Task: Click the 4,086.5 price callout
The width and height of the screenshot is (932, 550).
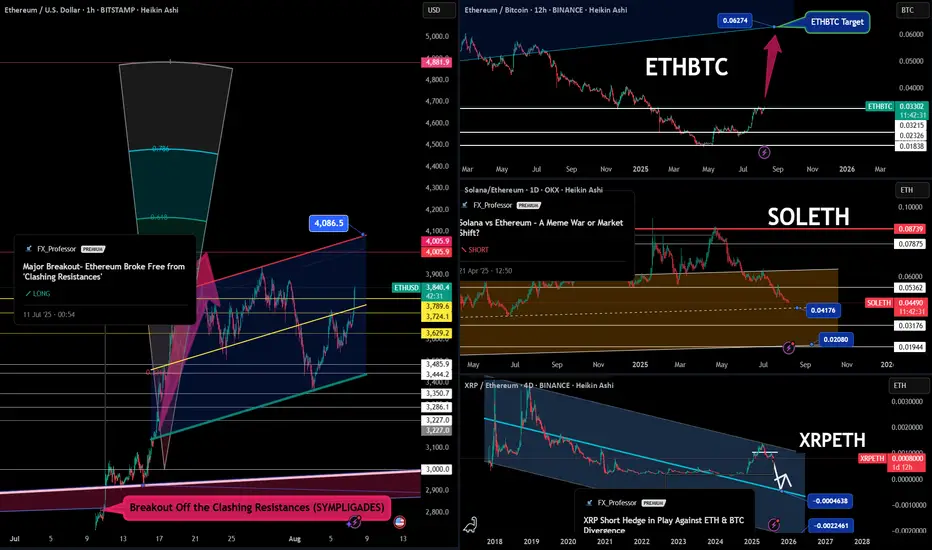Action: click(x=329, y=223)
